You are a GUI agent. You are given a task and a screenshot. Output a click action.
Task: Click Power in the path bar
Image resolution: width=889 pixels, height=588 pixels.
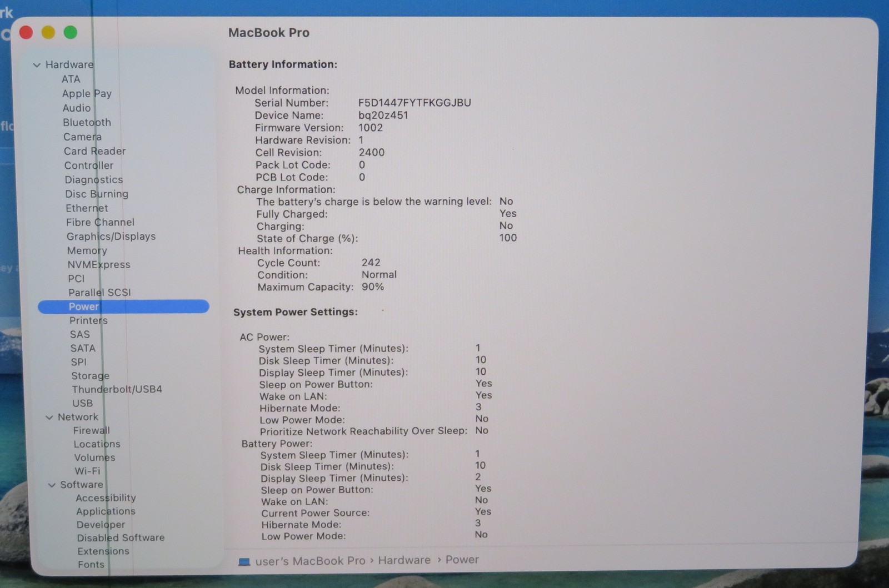pyautogui.click(x=462, y=560)
